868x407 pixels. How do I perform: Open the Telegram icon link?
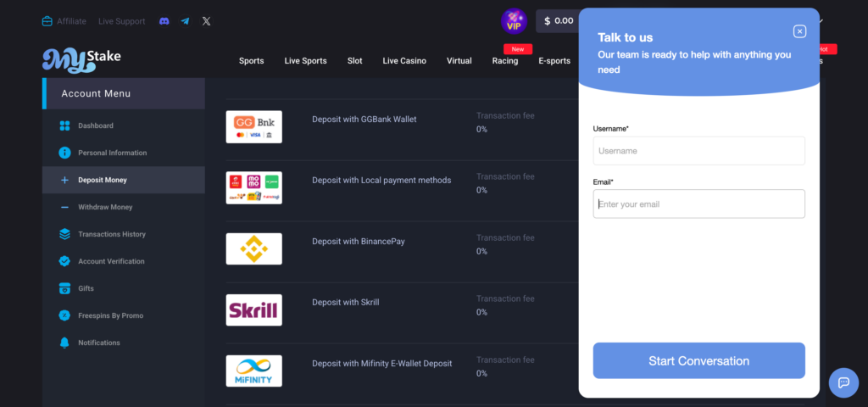pyautogui.click(x=185, y=21)
